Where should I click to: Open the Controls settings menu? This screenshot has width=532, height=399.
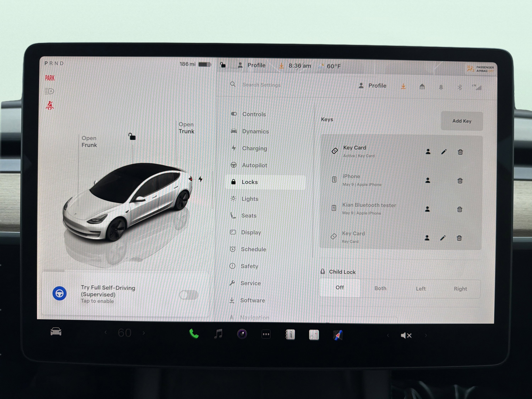(x=265, y=114)
